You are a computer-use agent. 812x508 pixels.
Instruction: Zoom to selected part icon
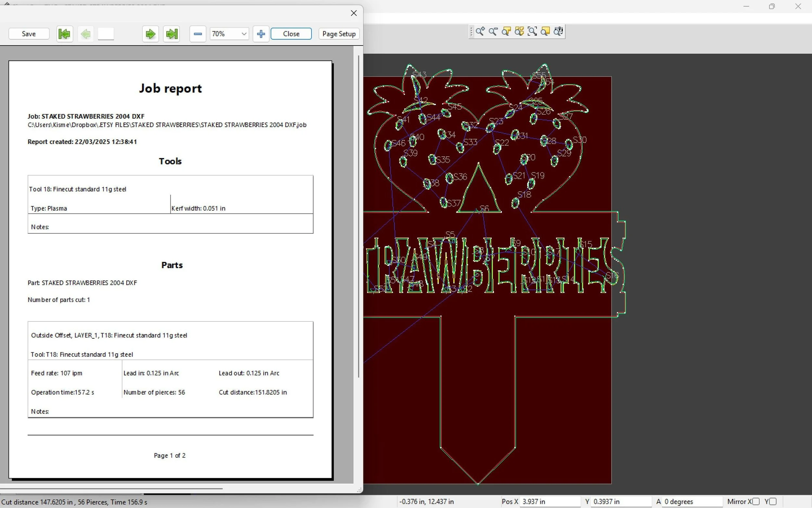pos(506,32)
